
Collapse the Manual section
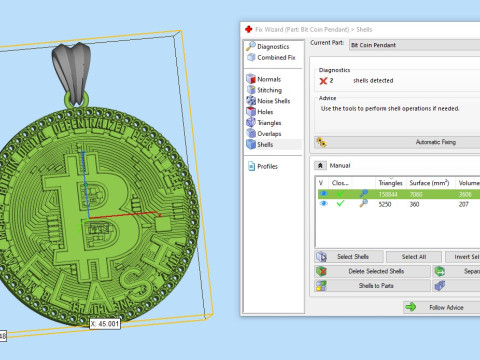click(320, 165)
